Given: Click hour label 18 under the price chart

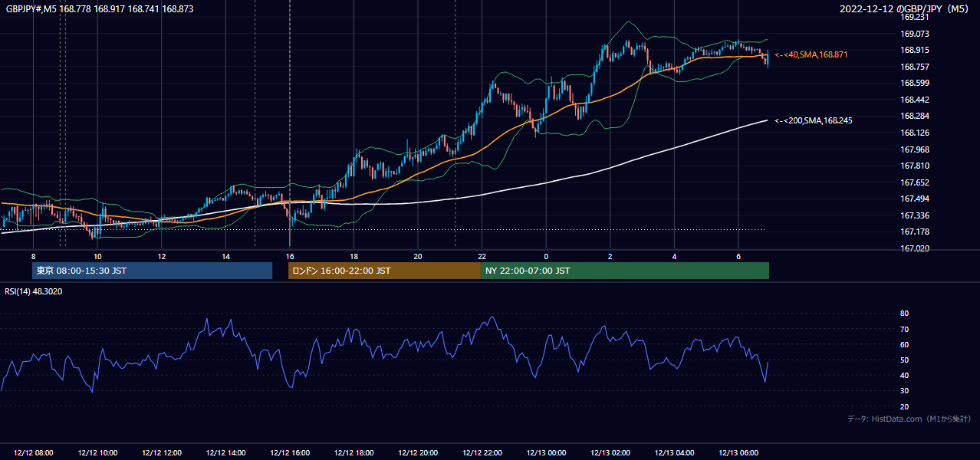Looking at the screenshot, I should (354, 256).
